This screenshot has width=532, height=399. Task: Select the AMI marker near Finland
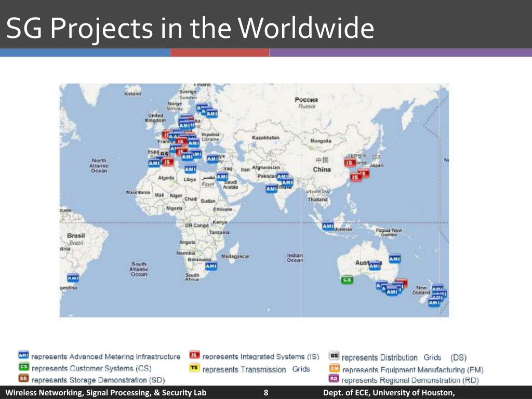[x=212, y=114]
